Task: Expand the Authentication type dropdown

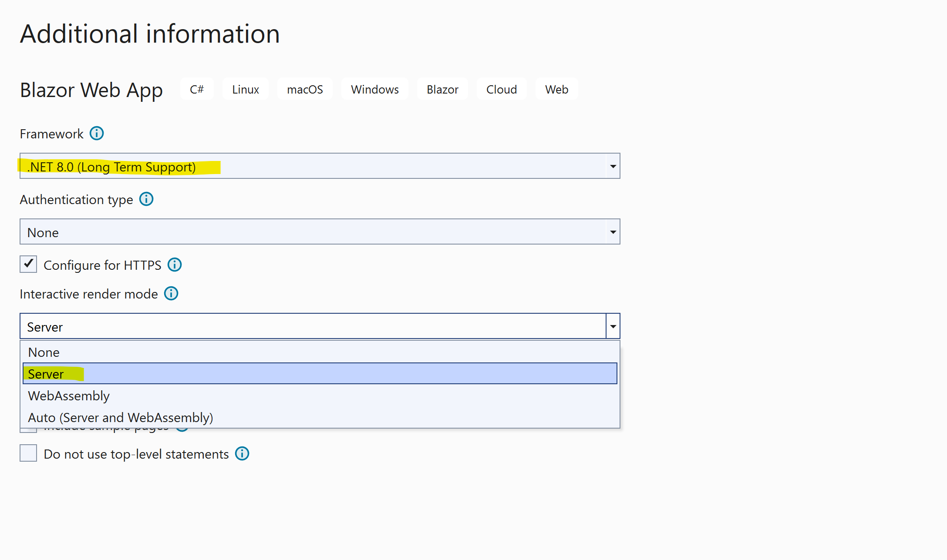Action: pos(613,232)
